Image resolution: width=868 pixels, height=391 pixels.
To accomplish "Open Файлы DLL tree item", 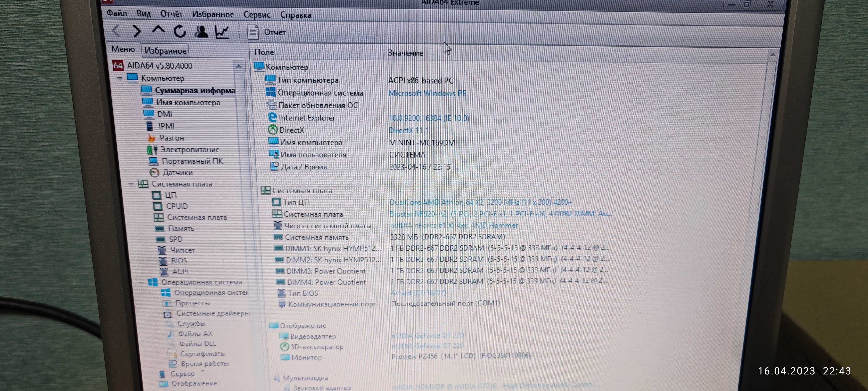I will pos(192,344).
